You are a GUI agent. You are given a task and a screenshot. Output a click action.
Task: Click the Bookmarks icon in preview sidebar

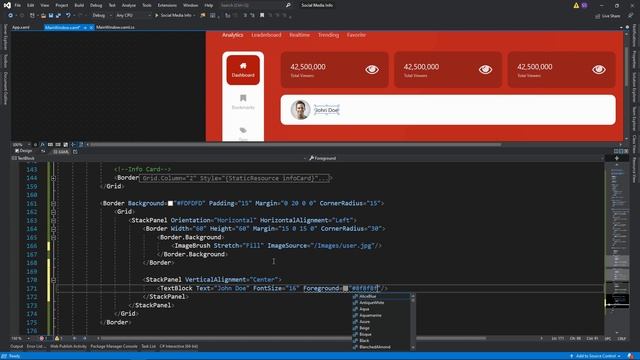point(243,98)
